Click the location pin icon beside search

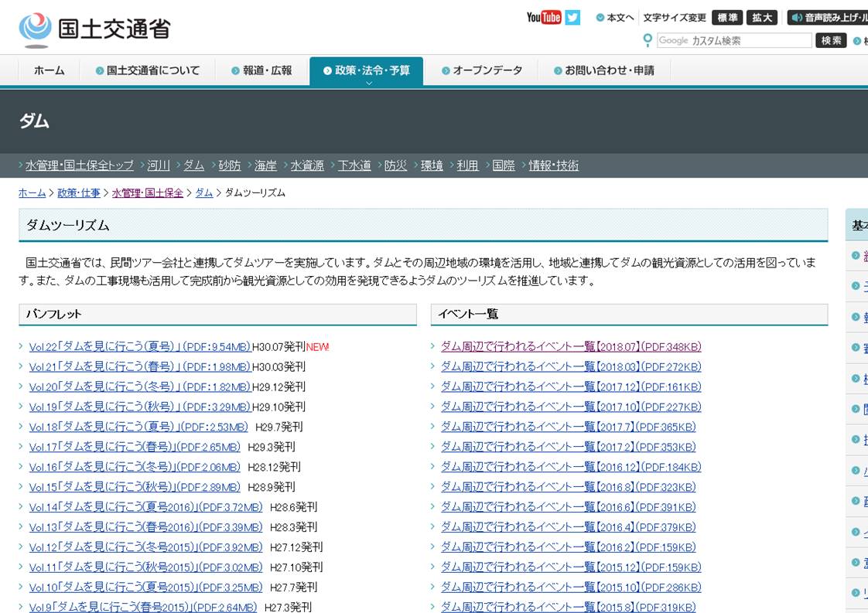pos(648,40)
